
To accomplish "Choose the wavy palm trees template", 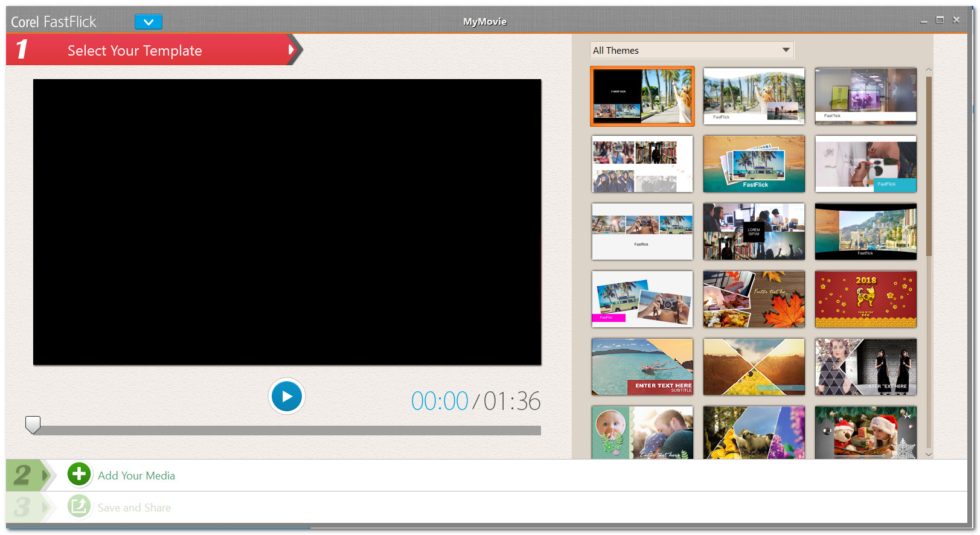I will click(x=754, y=97).
